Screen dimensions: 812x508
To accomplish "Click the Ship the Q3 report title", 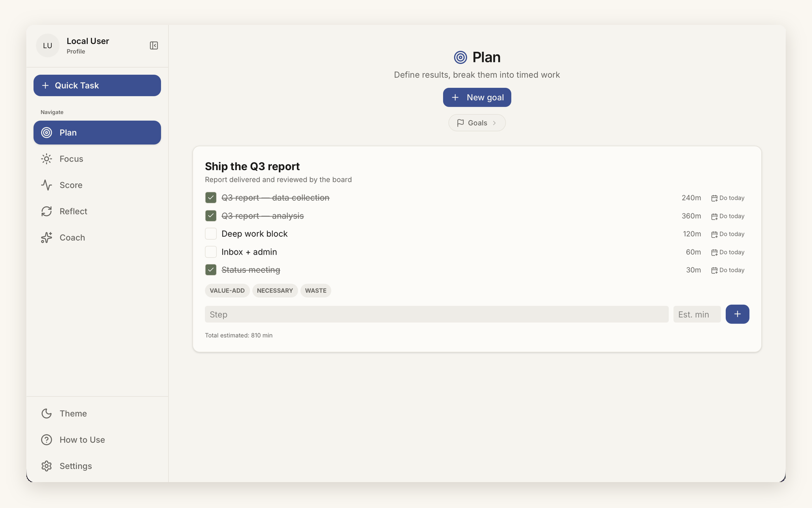I will 252,167.
